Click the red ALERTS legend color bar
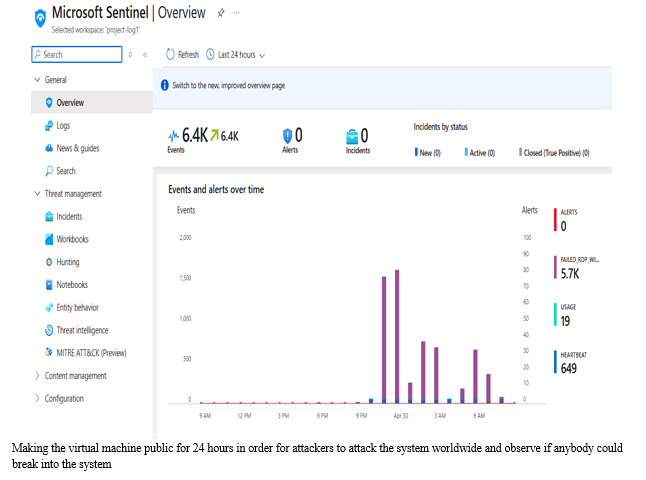646x480 pixels. [x=555, y=220]
